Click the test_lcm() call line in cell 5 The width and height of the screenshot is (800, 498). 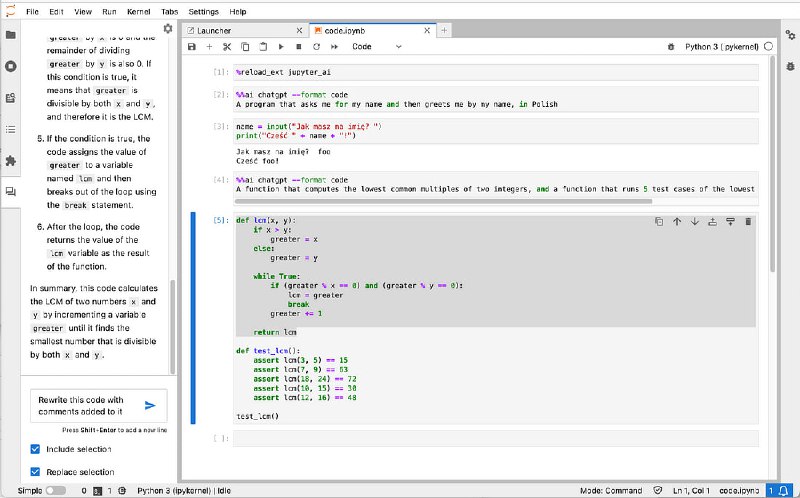[258, 416]
